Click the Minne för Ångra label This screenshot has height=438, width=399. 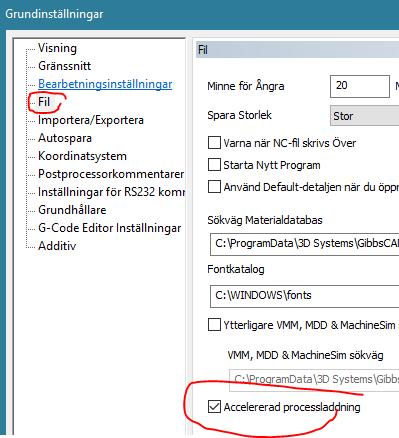[x=246, y=86]
